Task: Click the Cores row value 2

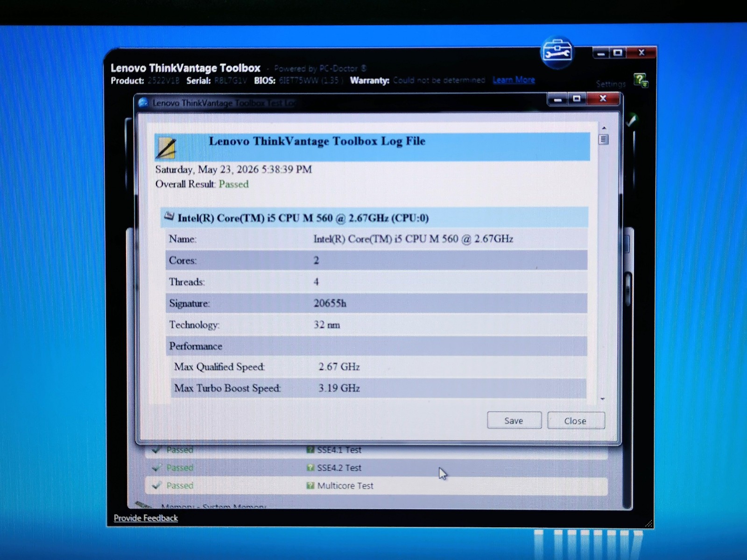Action: [316, 260]
